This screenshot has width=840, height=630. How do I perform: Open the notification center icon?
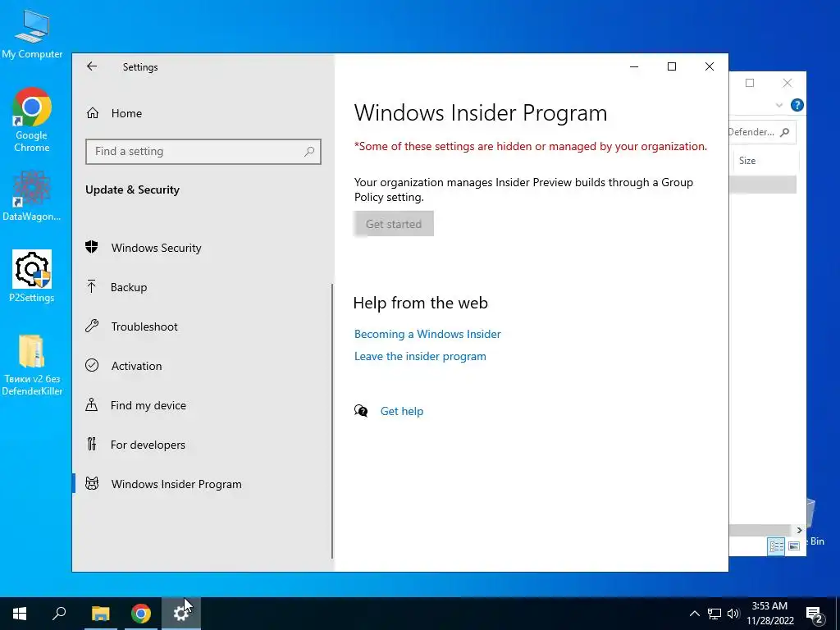814,614
